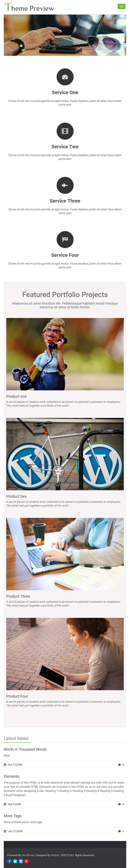Click the Service Four checkered flag icon
The image size is (130, 868).
point(65,239)
